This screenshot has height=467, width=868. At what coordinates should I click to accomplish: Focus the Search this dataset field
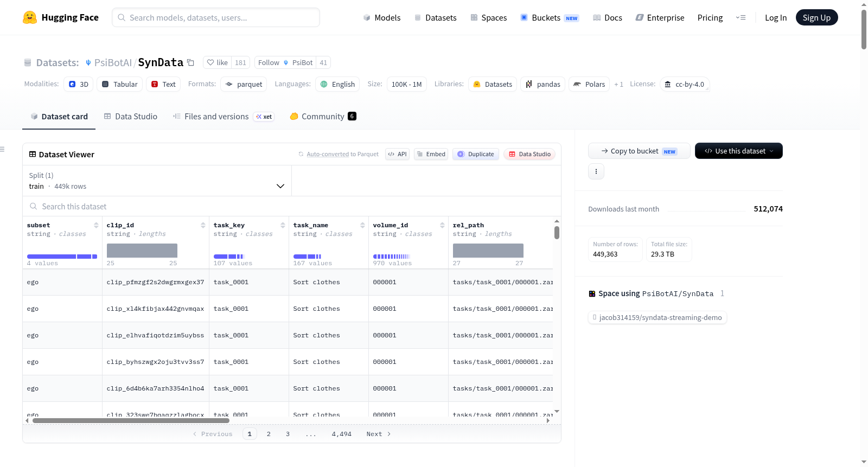292,207
